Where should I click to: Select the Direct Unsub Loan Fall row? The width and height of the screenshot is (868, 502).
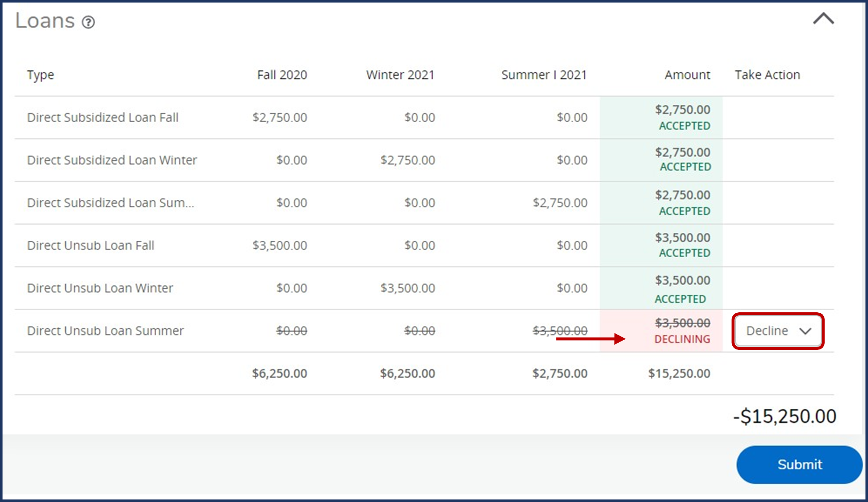[91, 245]
